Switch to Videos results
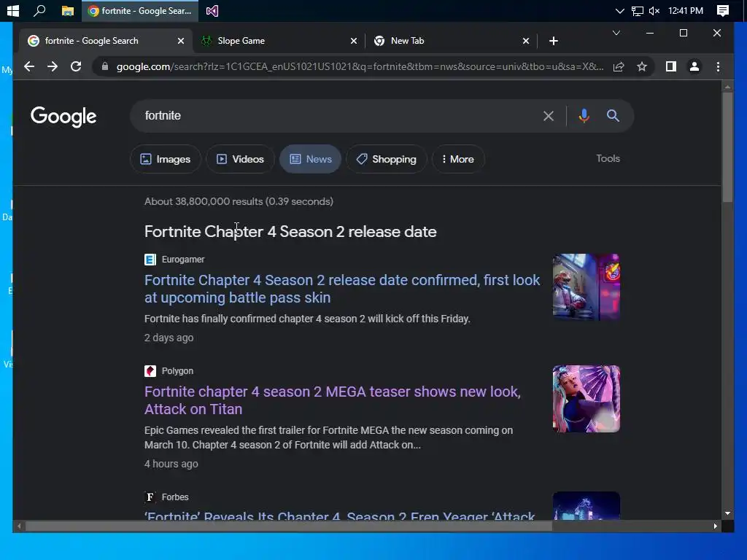The height and width of the screenshot is (560, 747). 240,159
